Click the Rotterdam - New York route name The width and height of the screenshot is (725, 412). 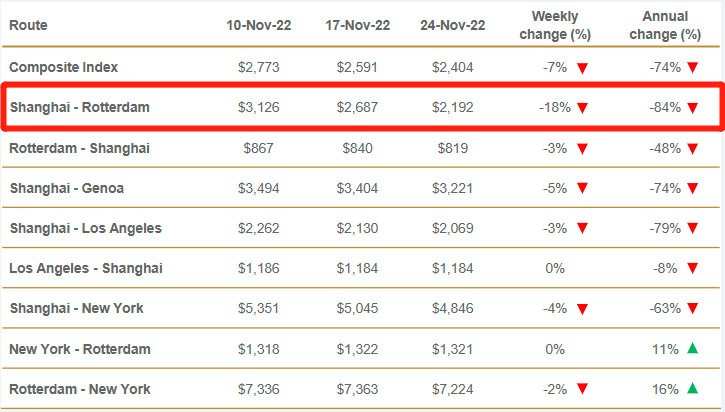pyautogui.click(x=80, y=387)
